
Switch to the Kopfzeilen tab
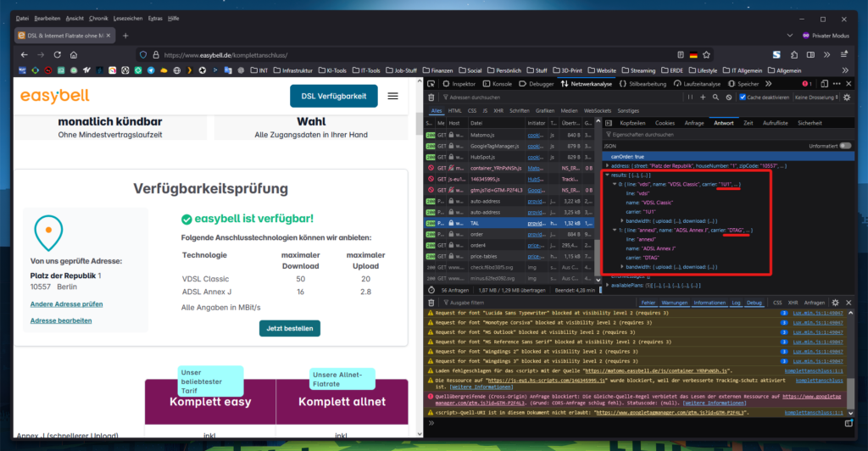(632, 123)
